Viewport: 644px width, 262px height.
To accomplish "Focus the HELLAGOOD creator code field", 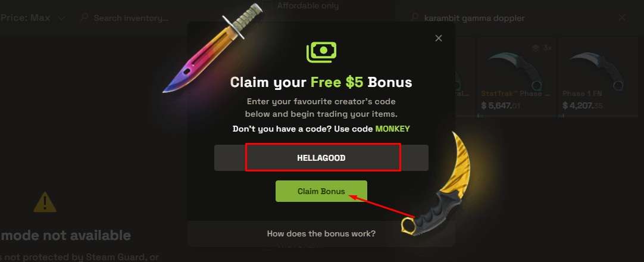I will coord(321,158).
